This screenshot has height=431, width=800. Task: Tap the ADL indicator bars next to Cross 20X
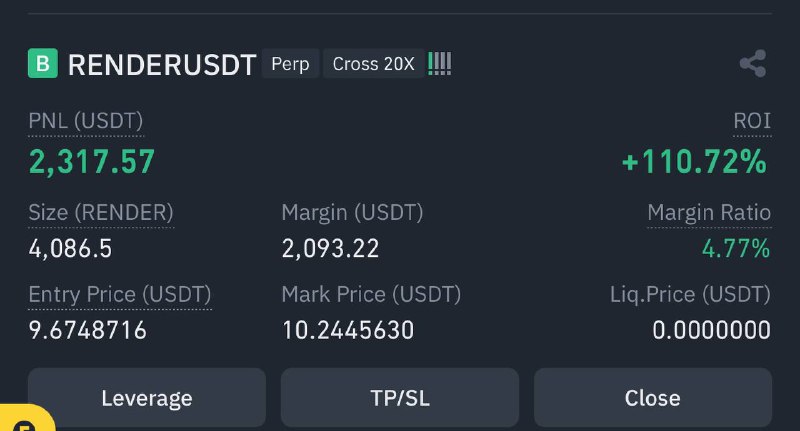(439, 64)
